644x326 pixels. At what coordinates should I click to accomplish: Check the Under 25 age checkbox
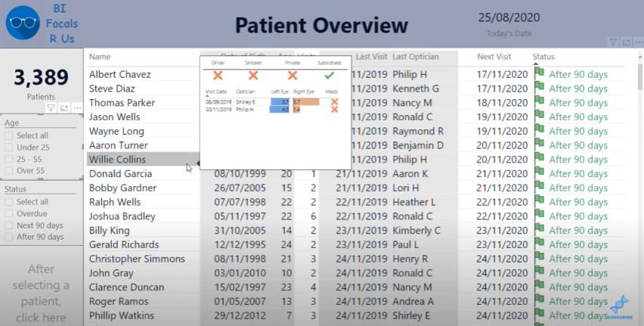pos(8,147)
